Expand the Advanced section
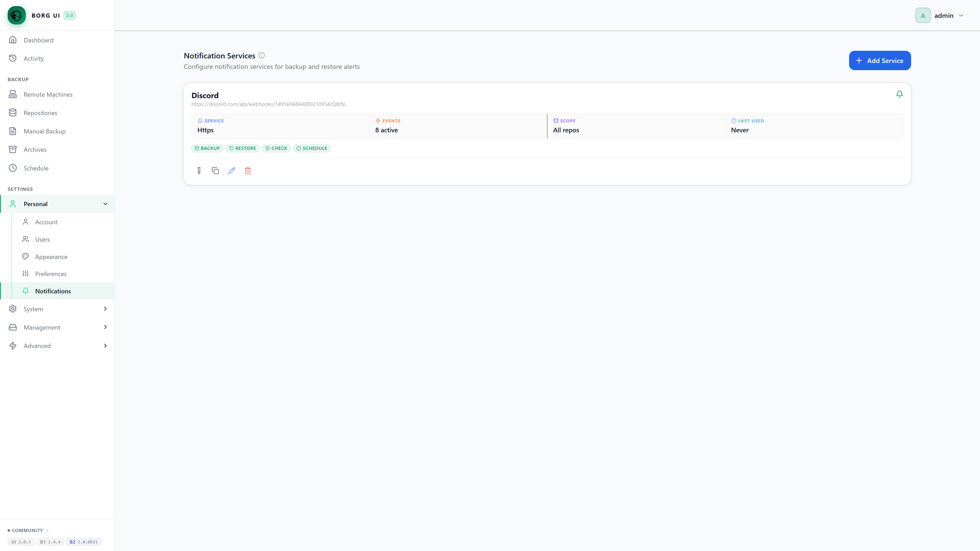 pyautogui.click(x=57, y=346)
